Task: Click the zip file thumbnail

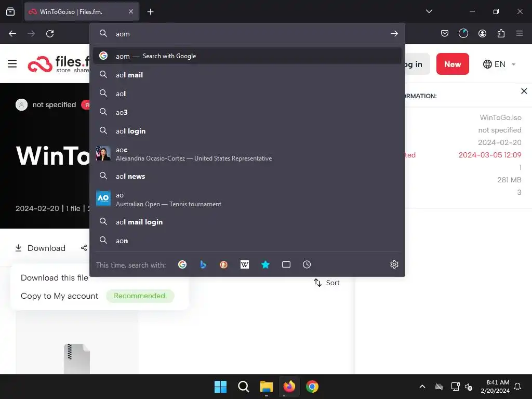Action: [x=77, y=359]
